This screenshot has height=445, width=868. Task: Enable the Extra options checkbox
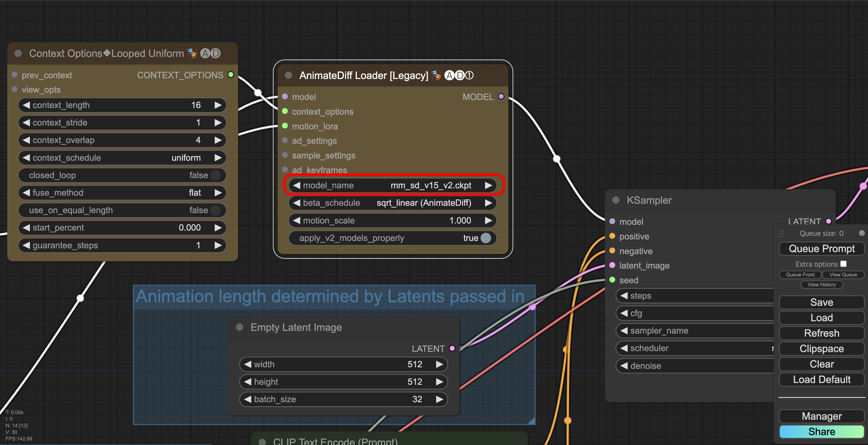pyautogui.click(x=843, y=264)
